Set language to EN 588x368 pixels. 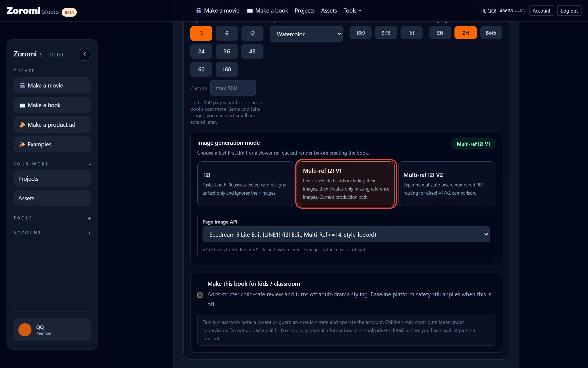440,33
